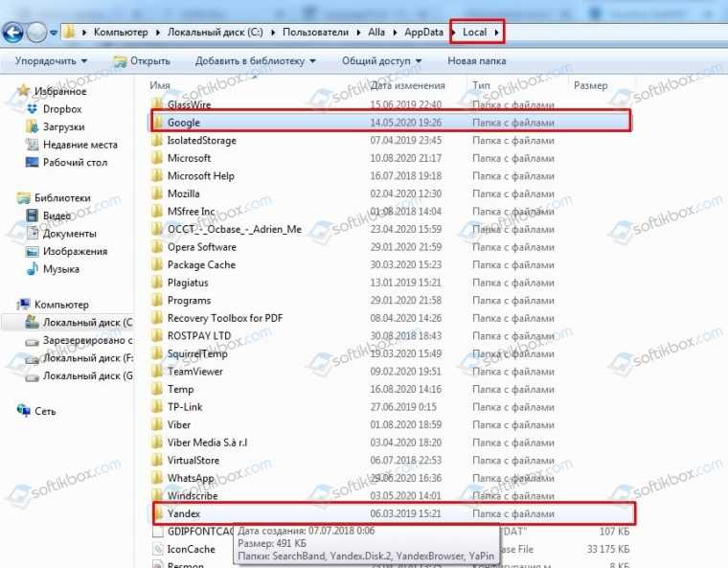Open the Упорядочить menu
Viewport: 728px width, 568px height.
(51, 61)
